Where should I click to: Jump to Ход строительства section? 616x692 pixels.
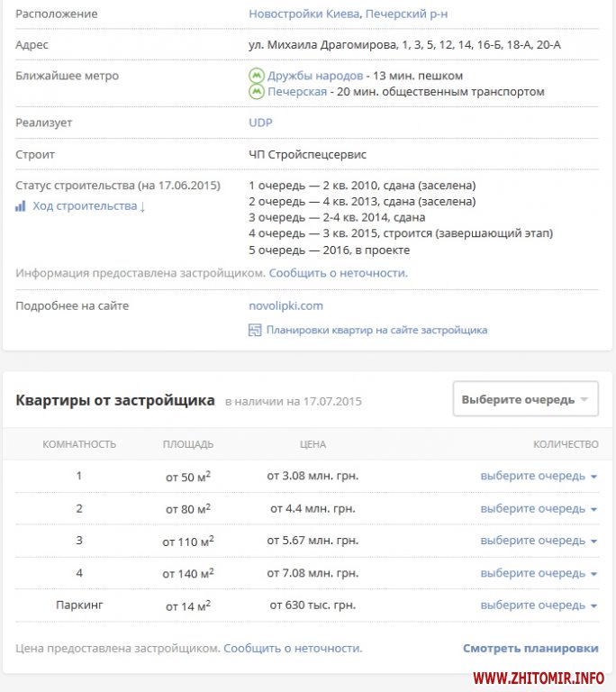coord(88,206)
